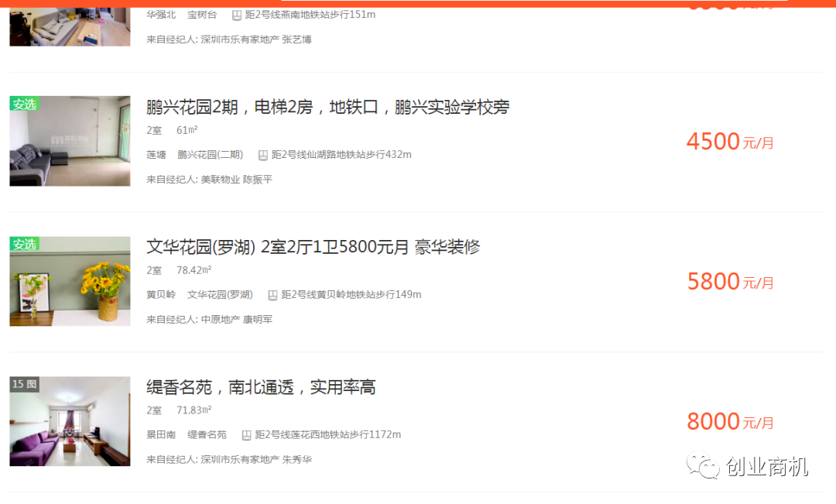Click the green 安选 badge on 文华花园 listing
The height and width of the screenshot is (504, 836).
25,244
